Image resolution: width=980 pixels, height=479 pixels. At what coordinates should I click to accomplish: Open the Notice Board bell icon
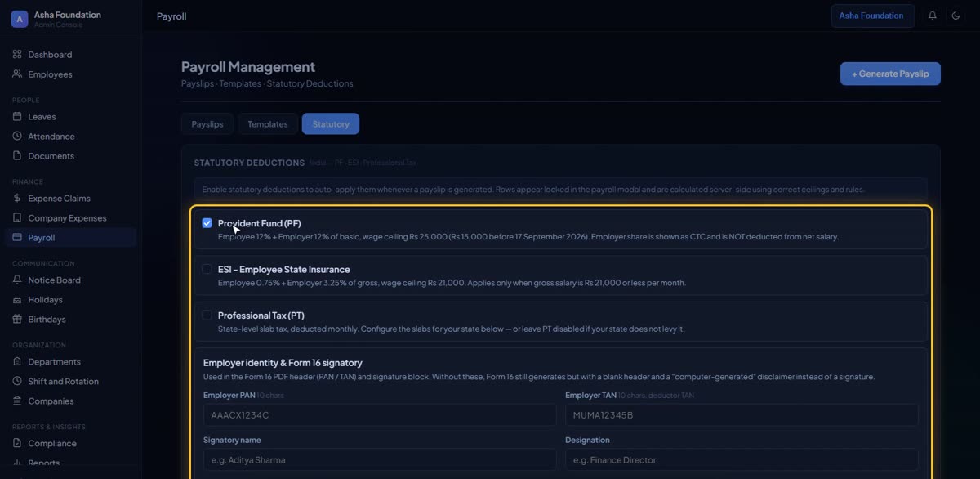click(x=17, y=280)
